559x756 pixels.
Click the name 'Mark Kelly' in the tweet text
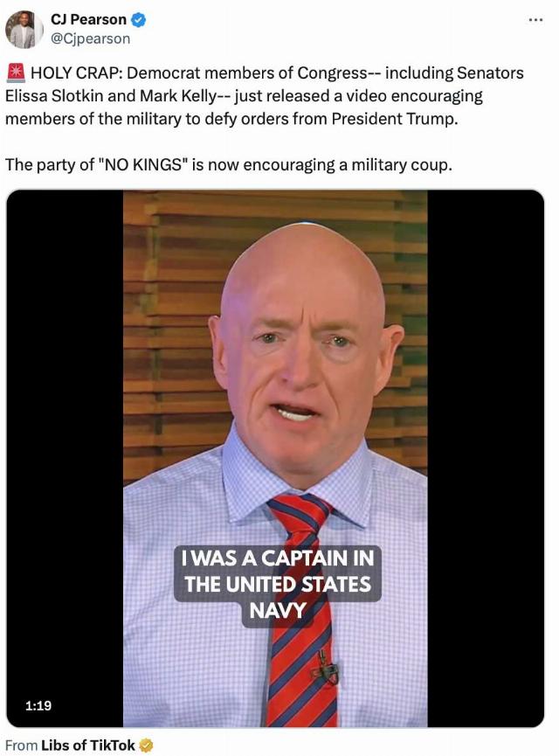click(177, 95)
